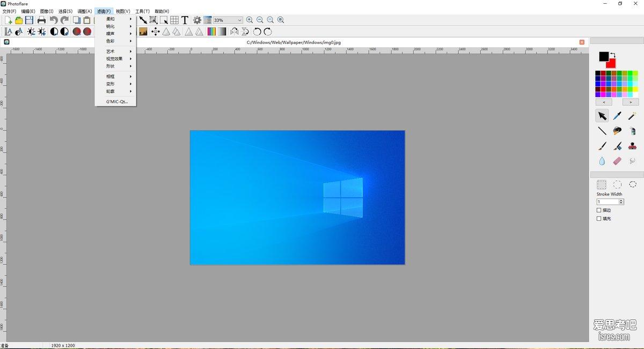
Task: Select the pink eraser tool
Action: click(617, 161)
